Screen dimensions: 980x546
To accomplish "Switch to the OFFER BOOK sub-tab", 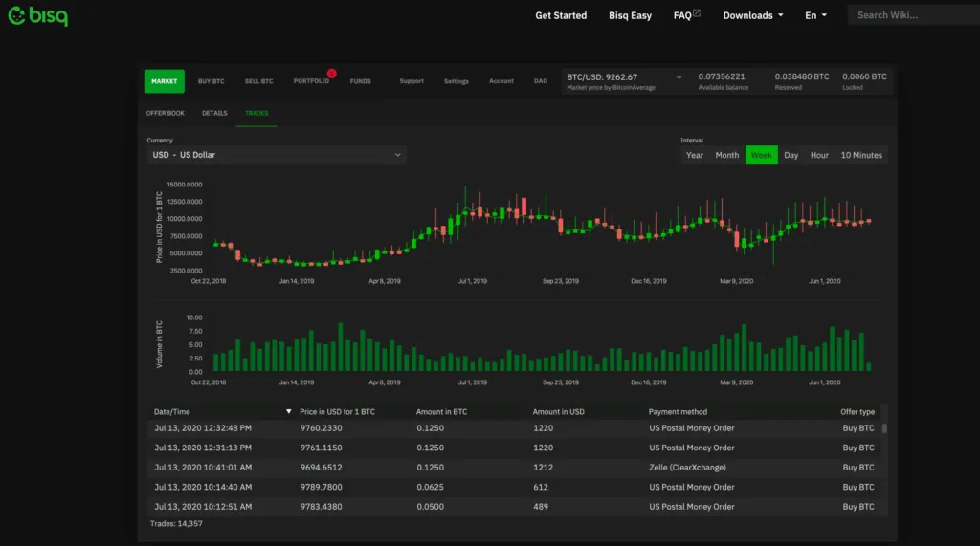I will tap(165, 113).
